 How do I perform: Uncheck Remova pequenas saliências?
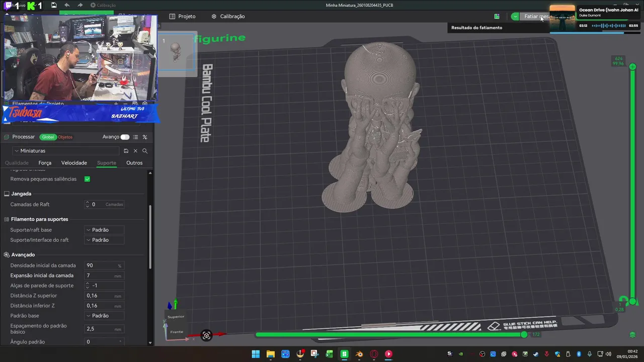87,179
